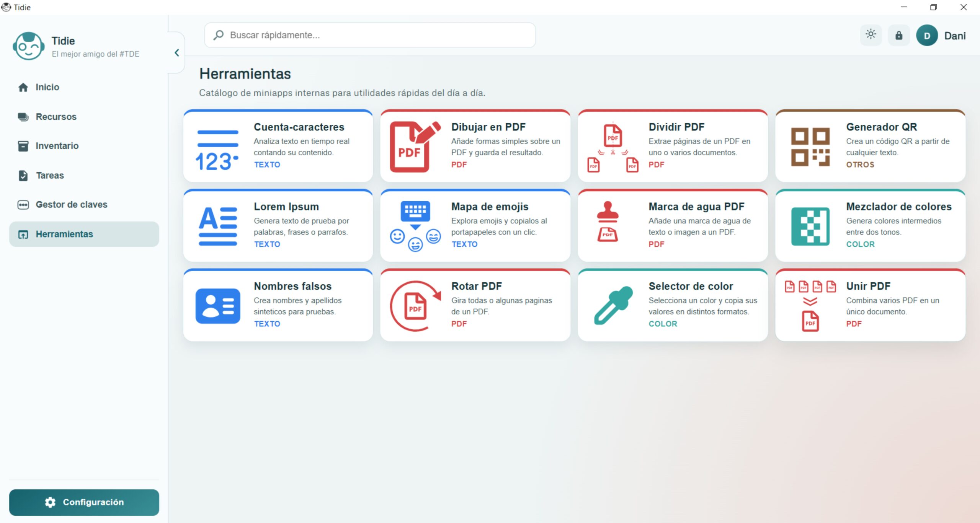
Task: Open Gestor de claves section
Action: pos(71,205)
